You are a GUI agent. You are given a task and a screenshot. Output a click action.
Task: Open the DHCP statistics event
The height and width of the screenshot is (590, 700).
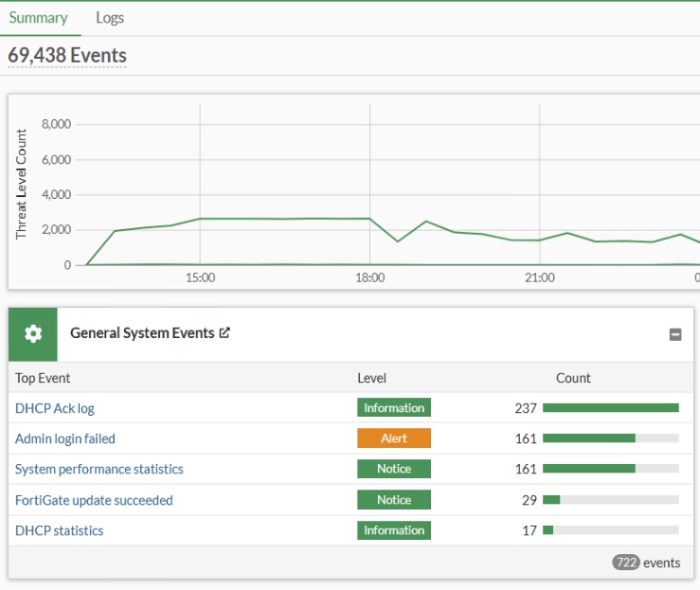(60, 530)
